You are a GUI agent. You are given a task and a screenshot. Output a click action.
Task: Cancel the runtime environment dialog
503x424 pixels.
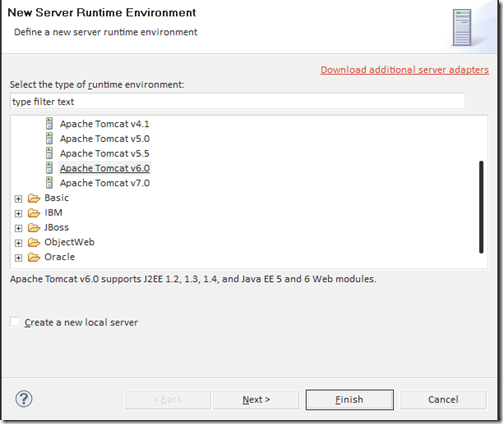pos(443,399)
